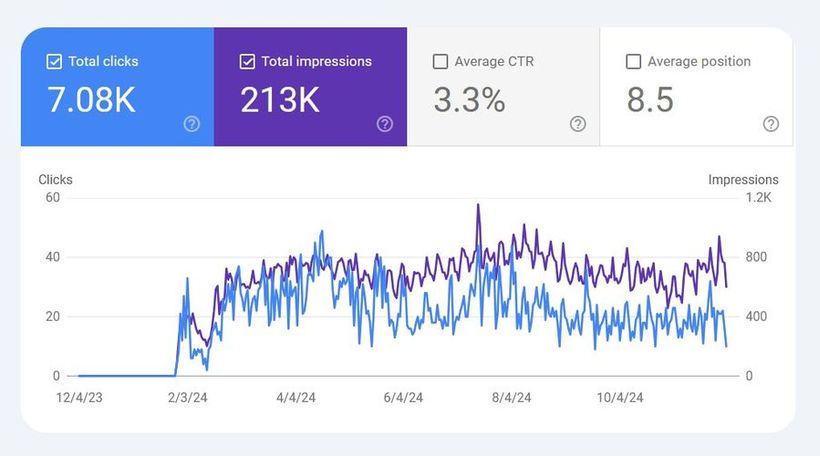The width and height of the screenshot is (820, 456).
Task: Click the 213K total impressions value
Action: point(280,99)
